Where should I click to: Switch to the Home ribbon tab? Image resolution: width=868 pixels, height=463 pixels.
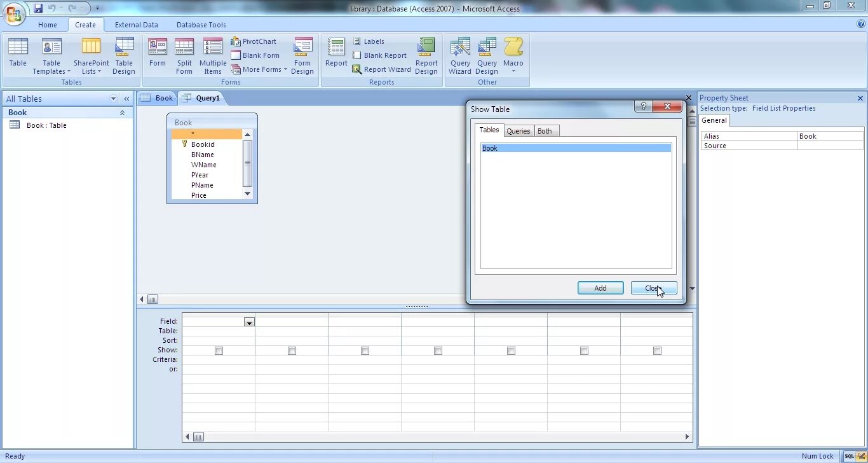48,25
